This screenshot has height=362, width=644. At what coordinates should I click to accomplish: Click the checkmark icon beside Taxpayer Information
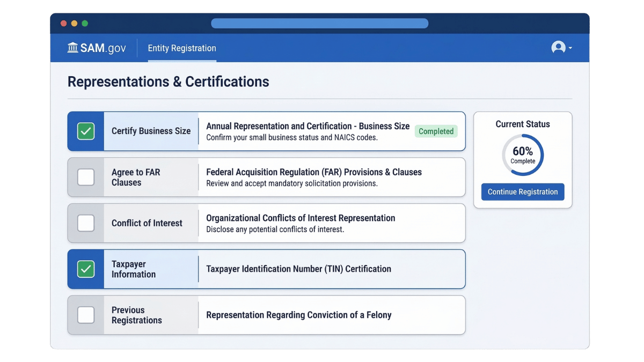click(x=86, y=269)
